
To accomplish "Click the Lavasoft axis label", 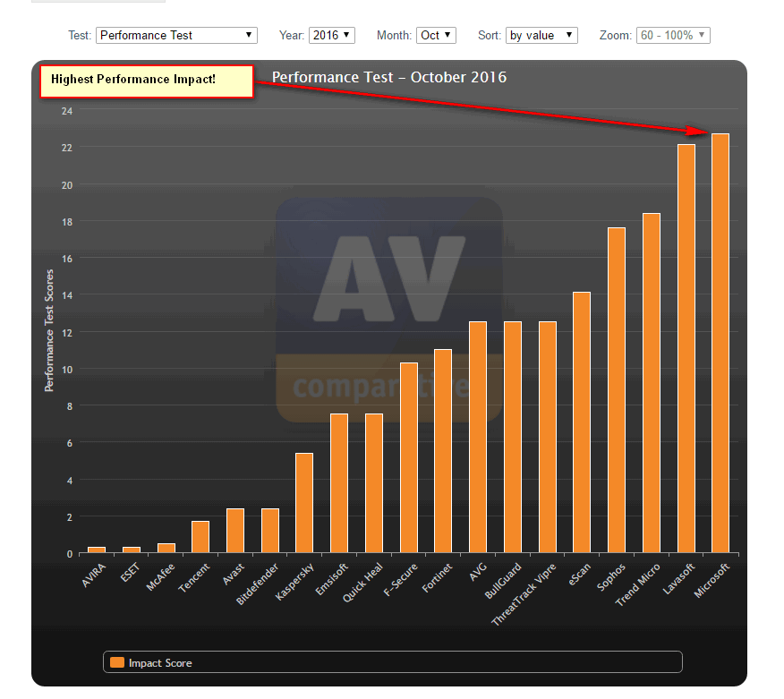I will click(678, 578).
